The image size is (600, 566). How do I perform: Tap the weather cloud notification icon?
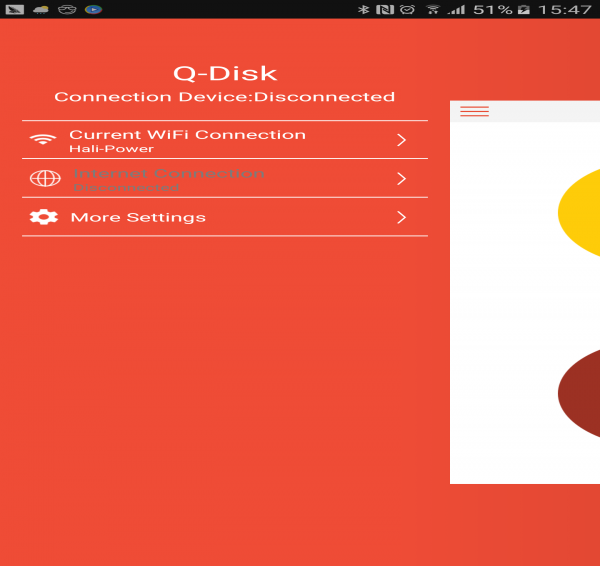point(41,9)
